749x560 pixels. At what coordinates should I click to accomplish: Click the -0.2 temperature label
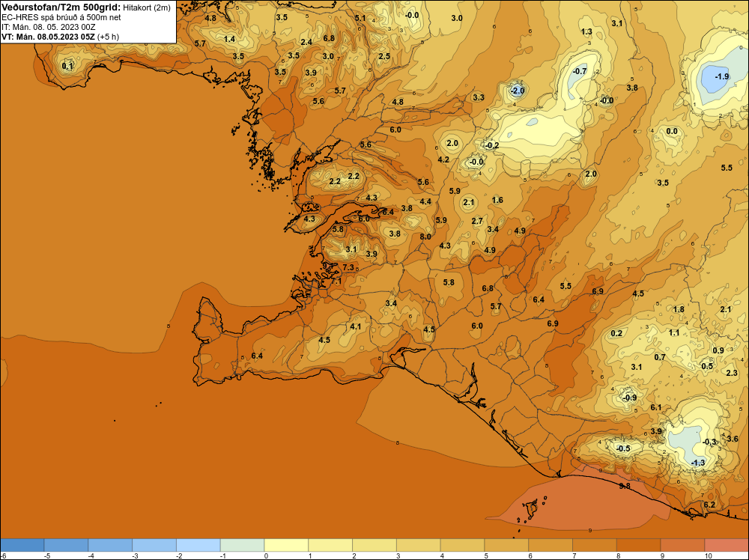(491, 145)
